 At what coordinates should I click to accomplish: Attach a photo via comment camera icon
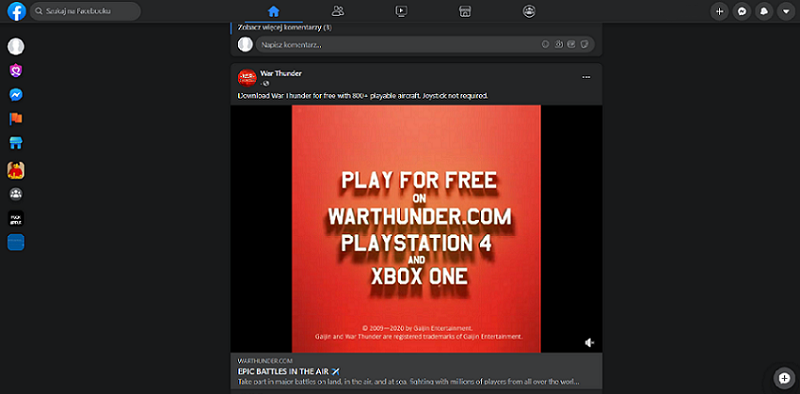pos(559,44)
